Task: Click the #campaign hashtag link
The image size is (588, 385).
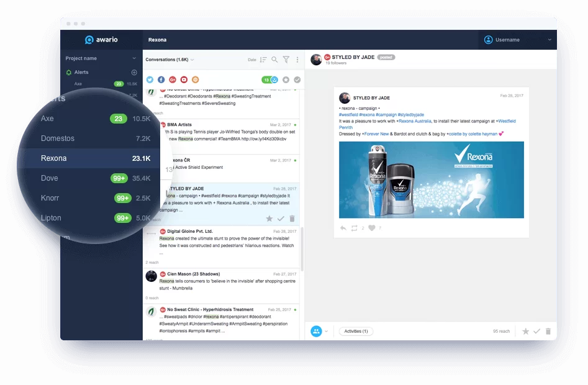Action: [x=386, y=115]
